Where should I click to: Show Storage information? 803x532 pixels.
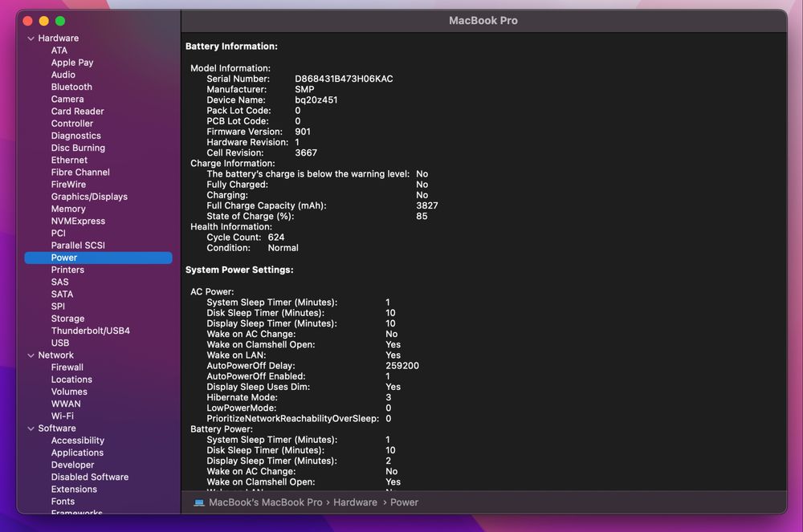(67, 319)
